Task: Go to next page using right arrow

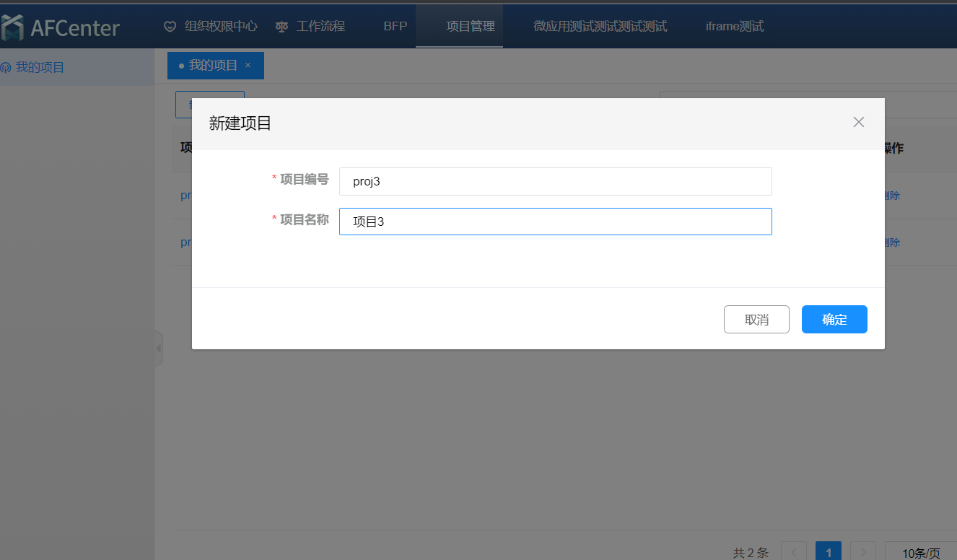Action: 863,553
